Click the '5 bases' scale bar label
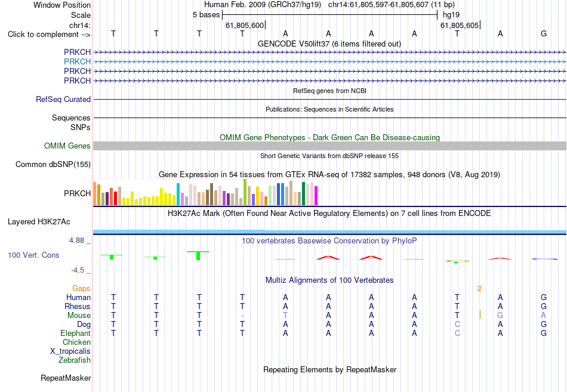Screen dimensions: 567x392 tap(206, 15)
